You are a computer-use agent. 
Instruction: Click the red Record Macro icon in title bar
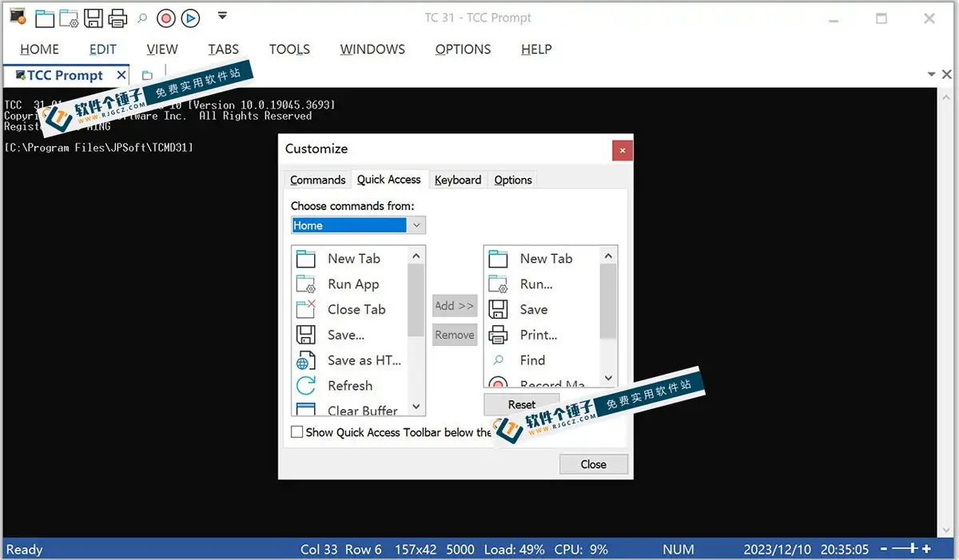pyautogui.click(x=166, y=18)
